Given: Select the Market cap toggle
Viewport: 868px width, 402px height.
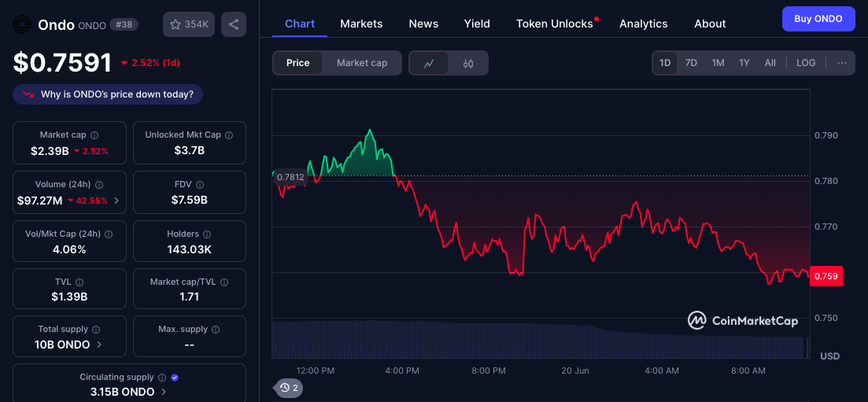Looking at the screenshot, I should (x=362, y=63).
